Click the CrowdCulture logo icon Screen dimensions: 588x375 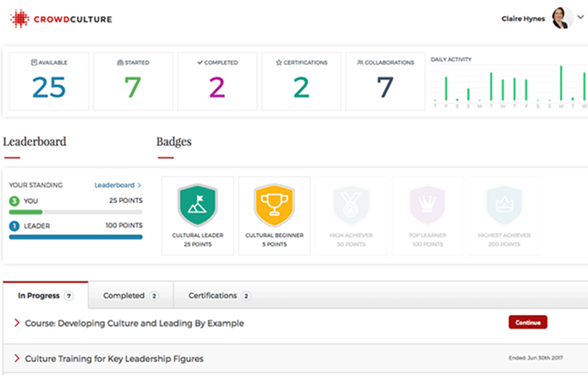20,18
